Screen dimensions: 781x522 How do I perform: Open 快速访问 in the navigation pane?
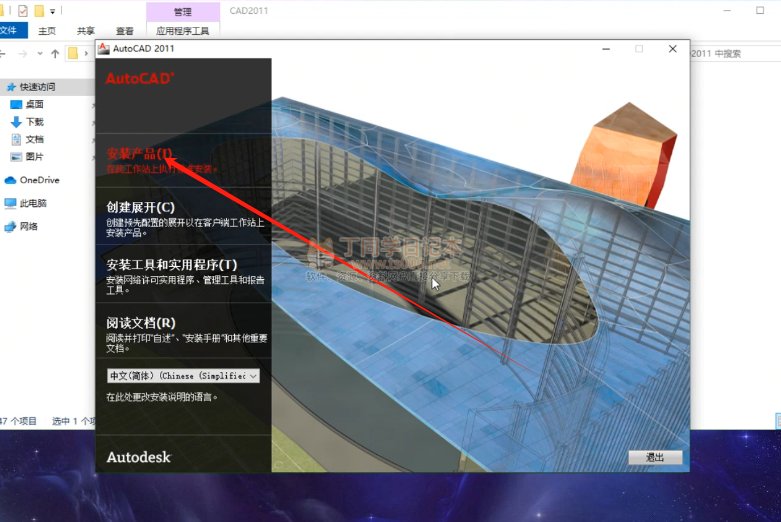[x=38, y=87]
